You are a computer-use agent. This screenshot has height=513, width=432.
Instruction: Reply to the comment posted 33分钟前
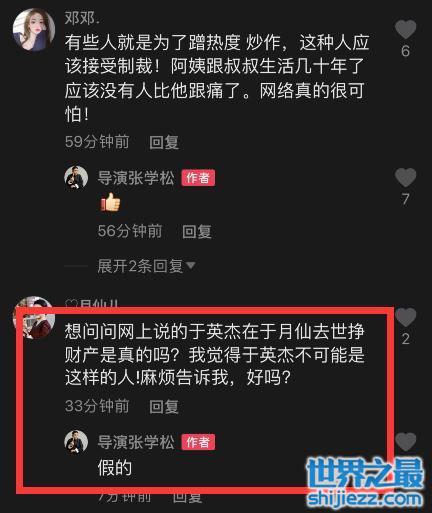(164, 406)
